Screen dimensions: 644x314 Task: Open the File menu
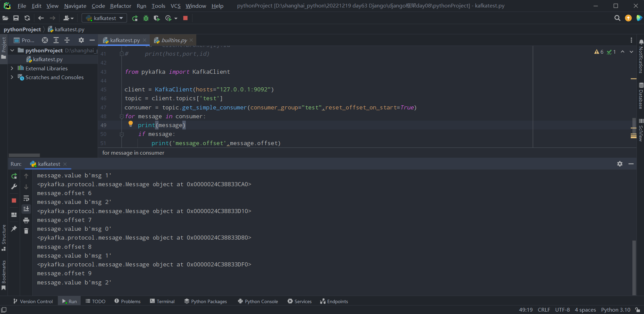click(x=22, y=6)
